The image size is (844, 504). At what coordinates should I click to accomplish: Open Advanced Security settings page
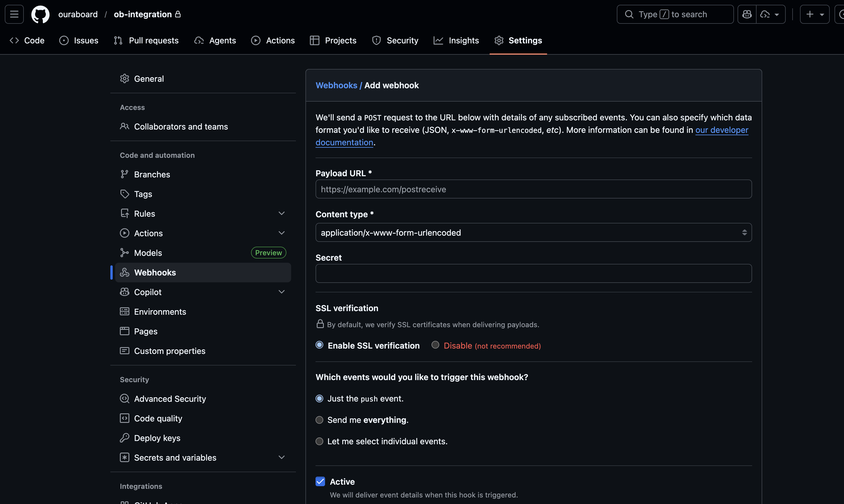(203, 399)
